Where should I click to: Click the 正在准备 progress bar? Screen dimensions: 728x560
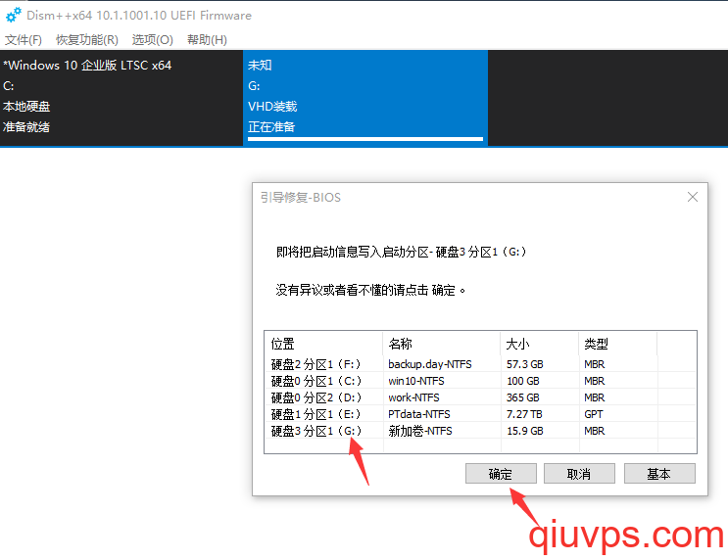click(x=365, y=139)
